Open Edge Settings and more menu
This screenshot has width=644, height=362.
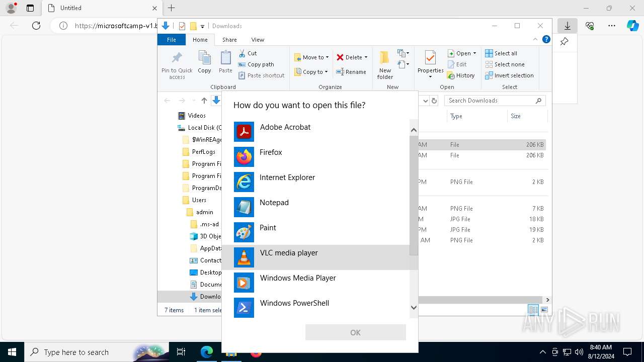(612, 26)
